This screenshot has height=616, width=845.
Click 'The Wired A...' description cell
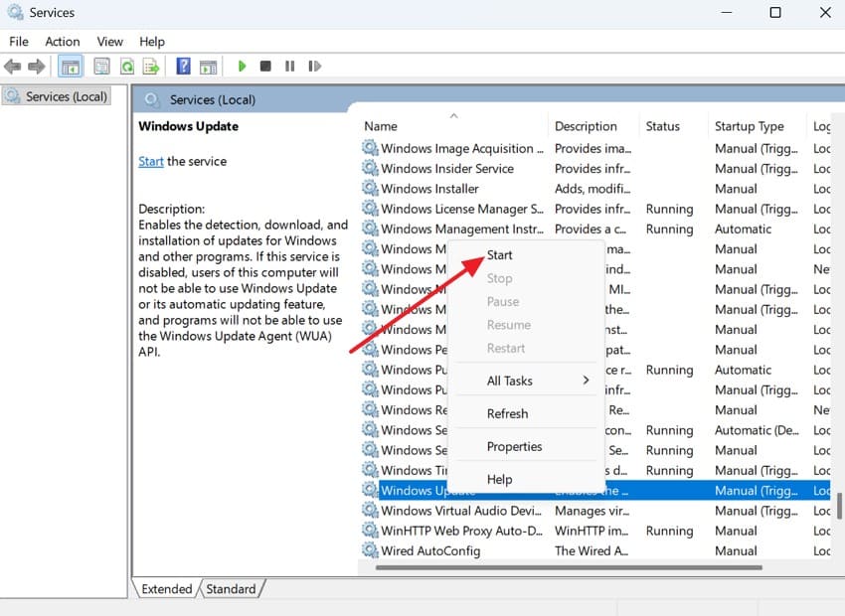591,550
